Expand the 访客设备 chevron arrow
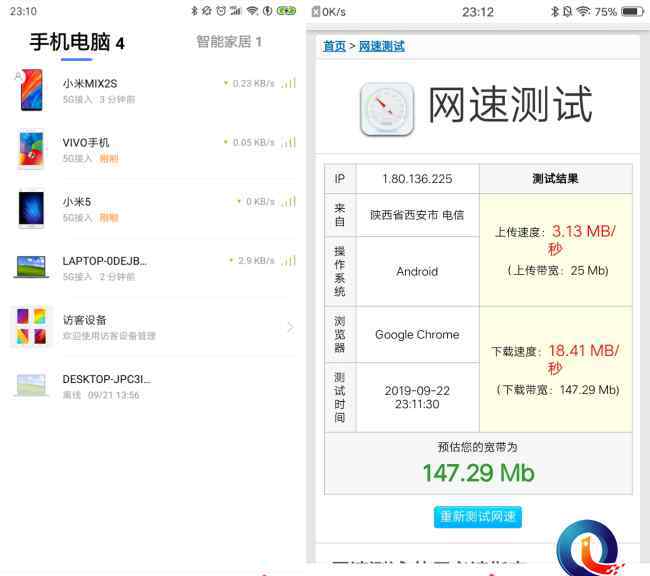The image size is (650, 576). click(291, 327)
